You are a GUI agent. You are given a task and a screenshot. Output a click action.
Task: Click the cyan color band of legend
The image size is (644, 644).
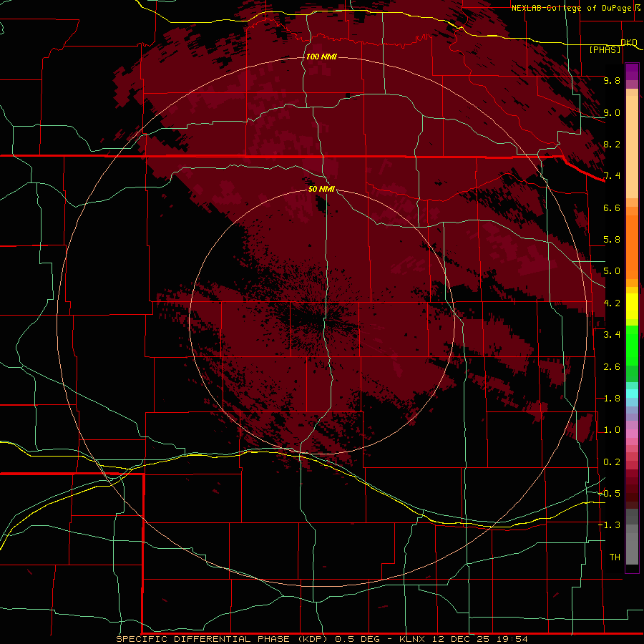click(x=632, y=394)
